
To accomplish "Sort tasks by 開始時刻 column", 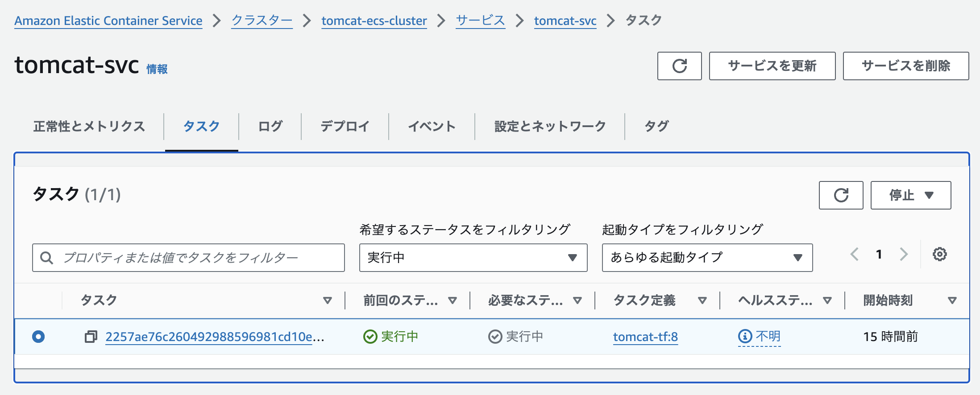I will click(x=952, y=300).
